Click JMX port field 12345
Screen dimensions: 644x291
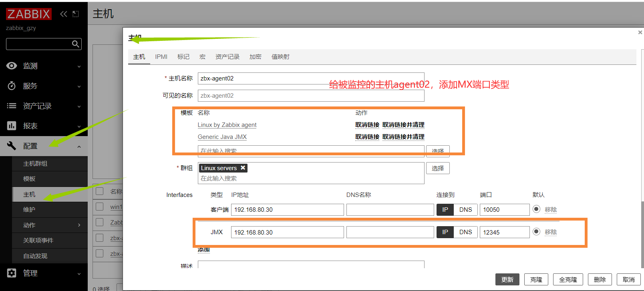(x=505, y=232)
